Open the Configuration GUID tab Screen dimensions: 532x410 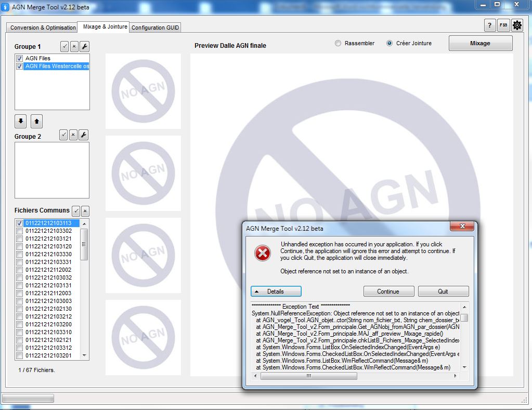(155, 28)
